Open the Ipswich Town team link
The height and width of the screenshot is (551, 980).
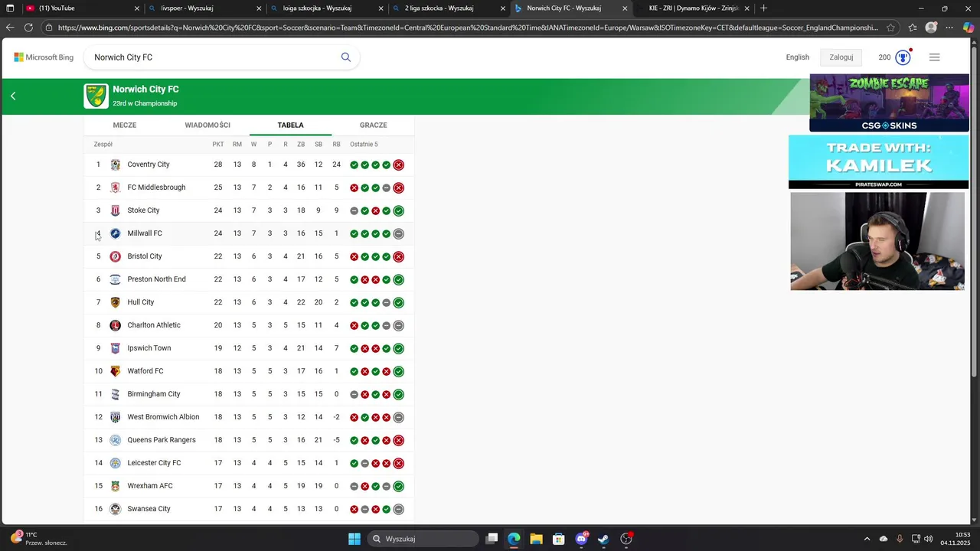click(x=149, y=348)
